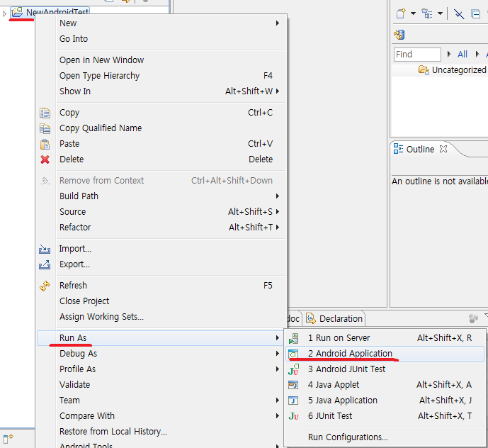Open new task dropdown arrow
The width and height of the screenshot is (488, 448).
click(413, 13)
